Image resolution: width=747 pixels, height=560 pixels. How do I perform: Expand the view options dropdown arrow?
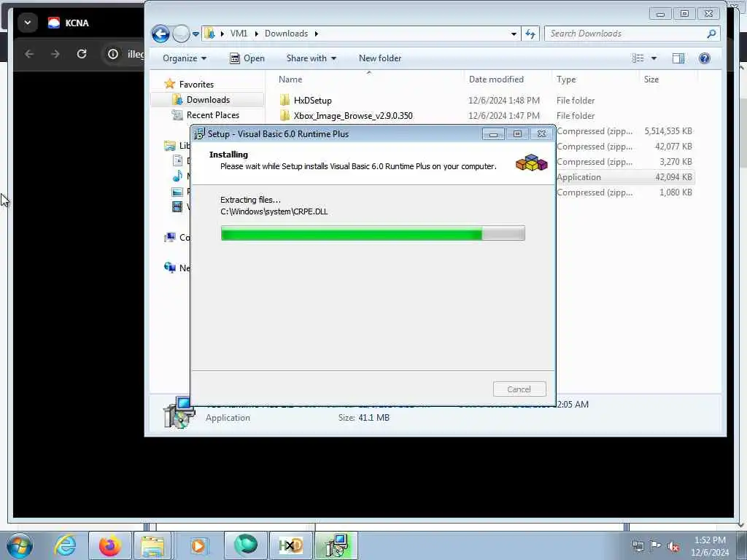tap(654, 58)
